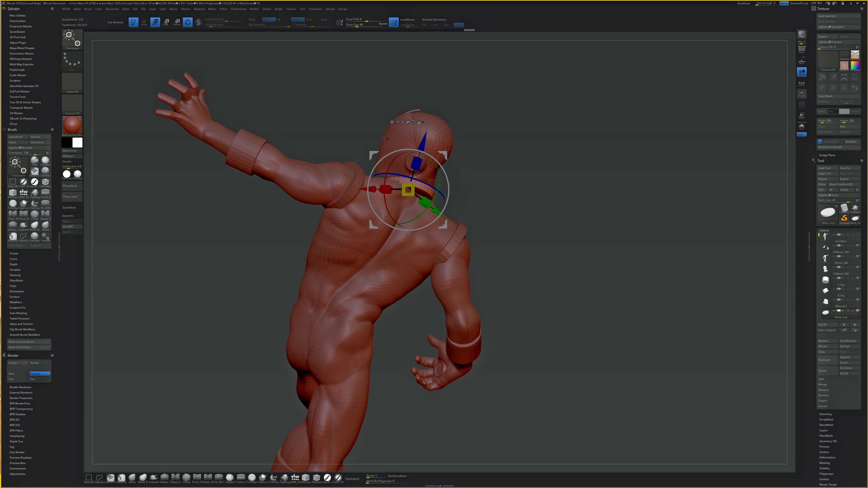Click the gizmo lock icon
Viewport: 868px width, 488px height.
coord(419,122)
